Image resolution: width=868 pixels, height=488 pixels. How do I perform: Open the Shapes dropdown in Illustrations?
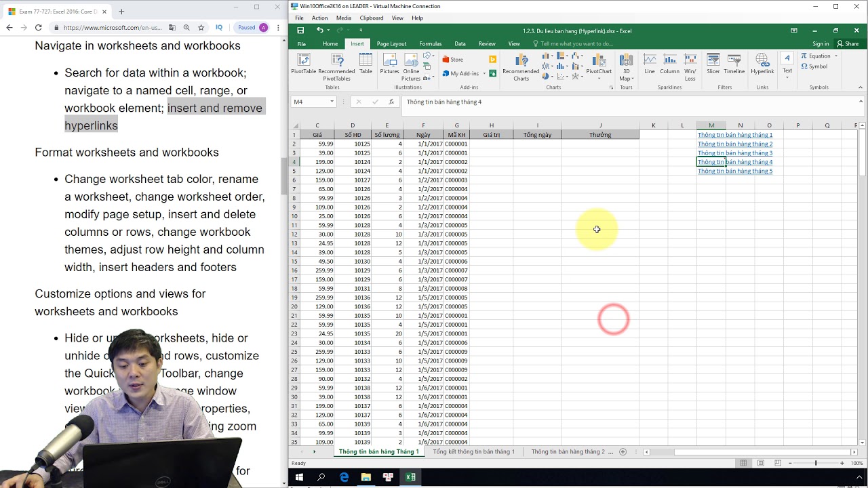pos(430,56)
